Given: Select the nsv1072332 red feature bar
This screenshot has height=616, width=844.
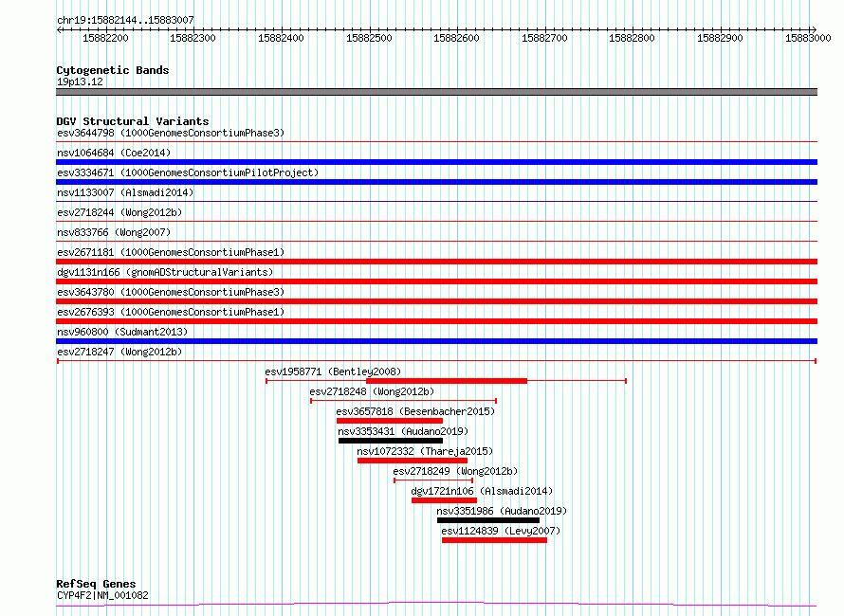Looking at the screenshot, I should [413, 461].
